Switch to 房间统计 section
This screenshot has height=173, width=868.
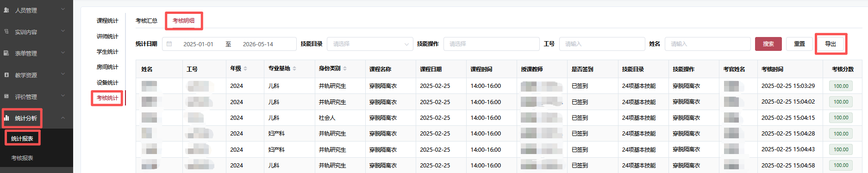(107, 67)
